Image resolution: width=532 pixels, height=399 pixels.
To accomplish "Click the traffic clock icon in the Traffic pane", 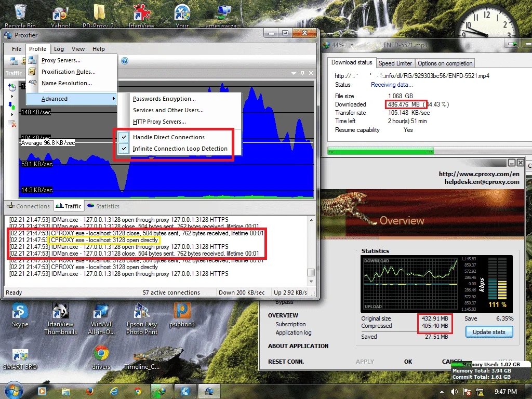I will point(12,87).
